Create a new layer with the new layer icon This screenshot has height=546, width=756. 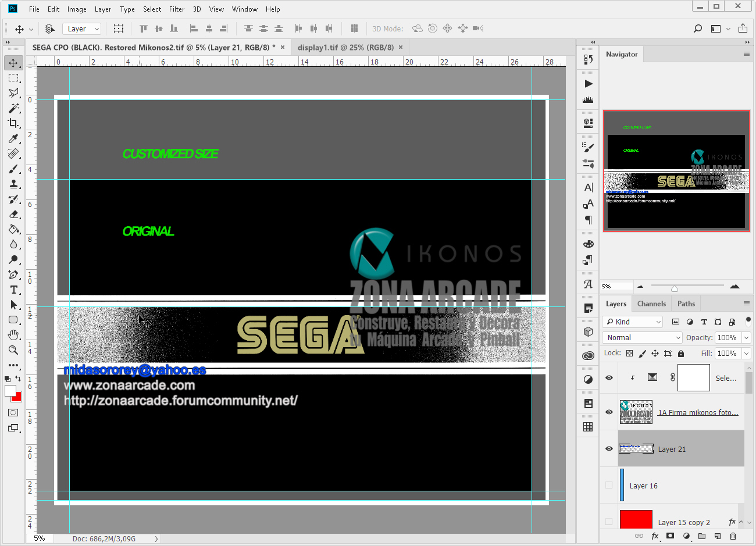(716, 536)
